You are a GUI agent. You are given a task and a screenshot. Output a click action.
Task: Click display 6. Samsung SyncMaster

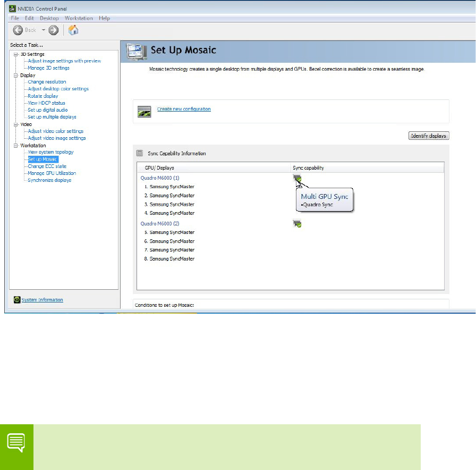[x=169, y=241]
